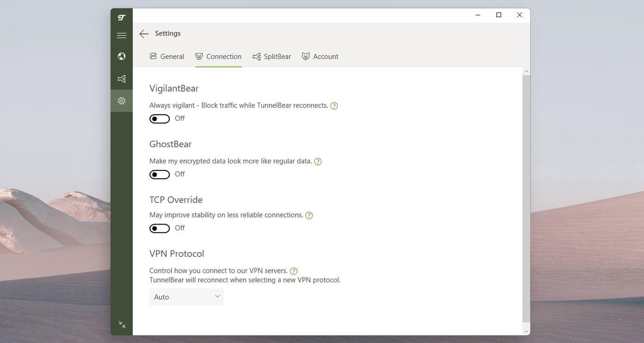Click the scrollbar down arrow
644x343 pixels.
(526, 331)
